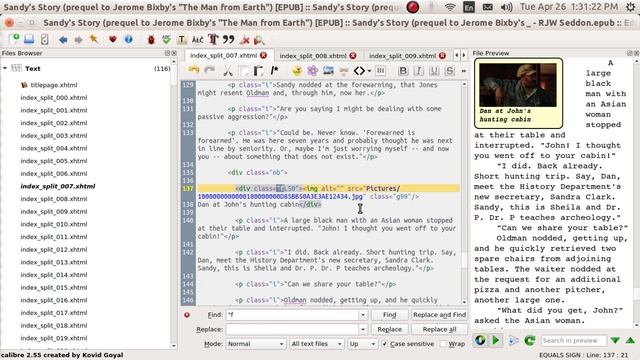Open the mail envelope indicator in top panel
640x360 pixels.
(487, 7)
